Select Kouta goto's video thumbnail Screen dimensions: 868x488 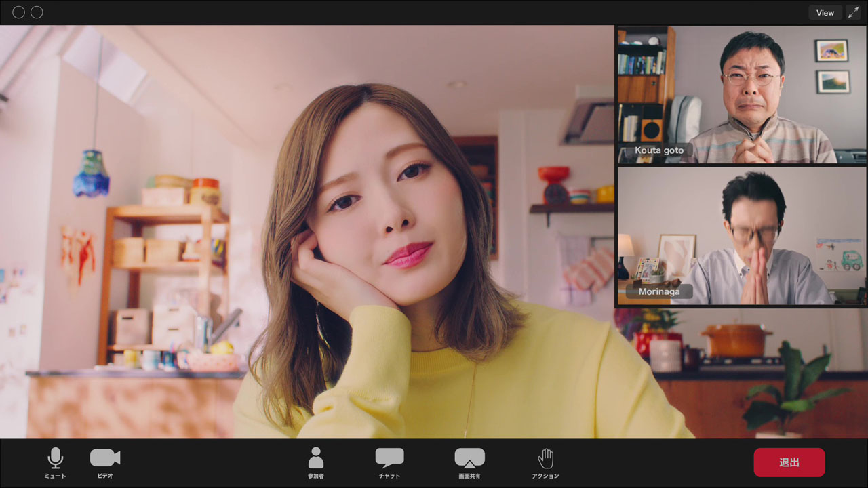tap(741, 95)
